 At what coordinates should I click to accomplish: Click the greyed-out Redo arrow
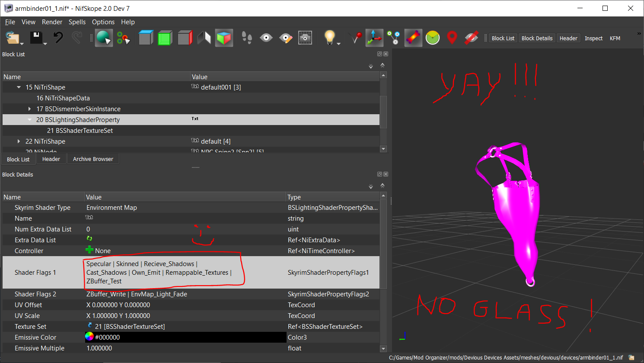point(77,38)
